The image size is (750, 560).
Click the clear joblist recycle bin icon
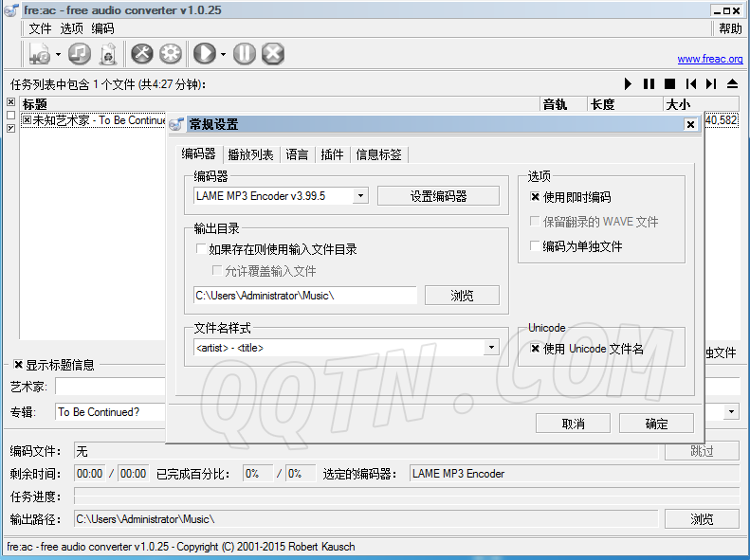pos(107,54)
